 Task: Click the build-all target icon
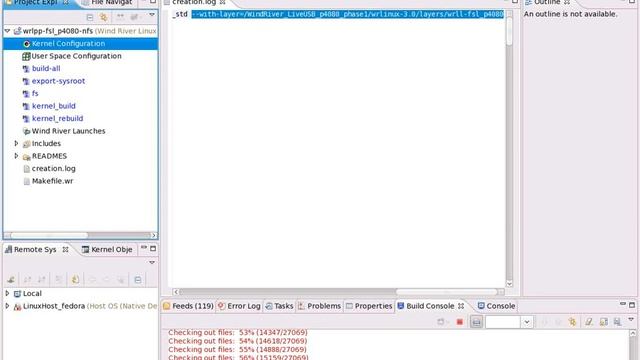(26, 69)
